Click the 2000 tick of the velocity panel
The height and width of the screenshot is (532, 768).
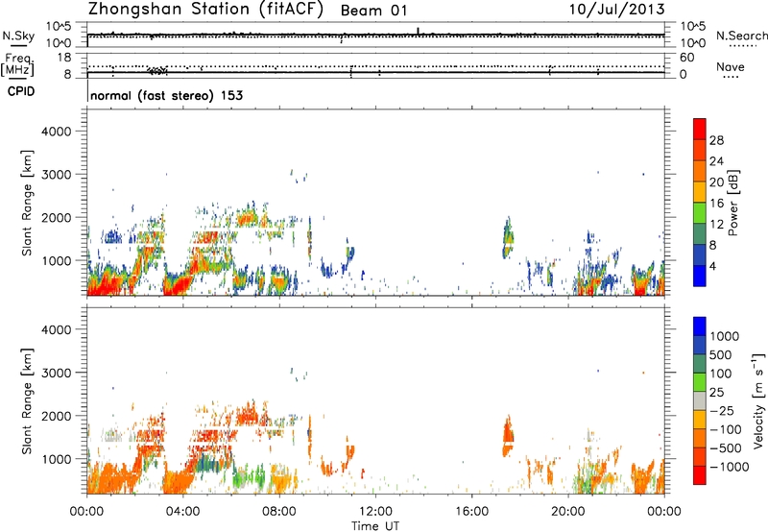tap(57, 416)
